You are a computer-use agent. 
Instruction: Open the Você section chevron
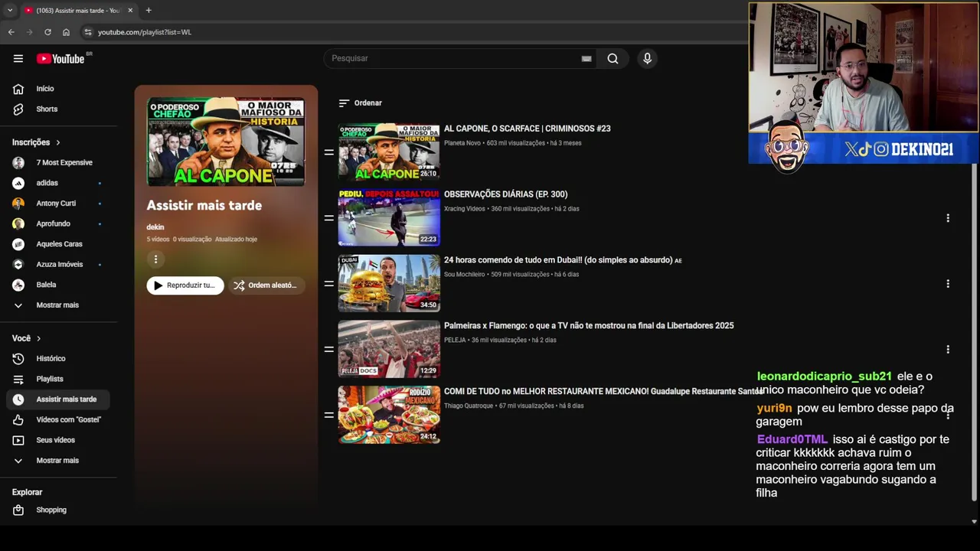(38, 338)
